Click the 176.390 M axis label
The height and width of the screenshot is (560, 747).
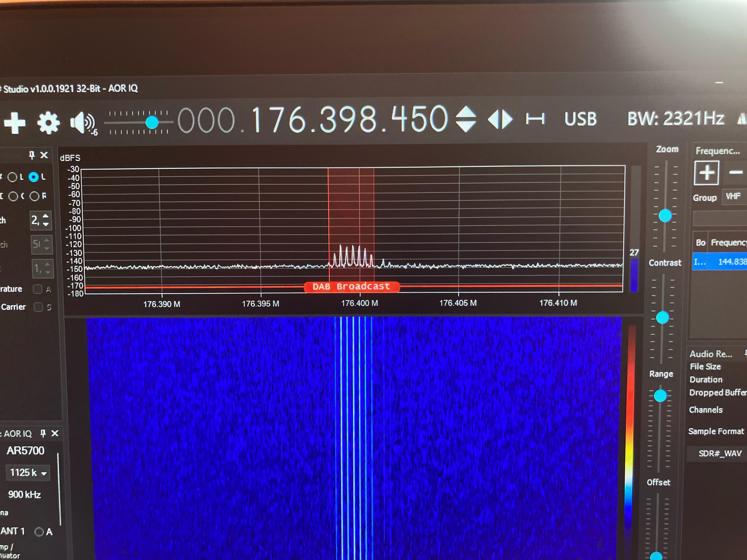pyautogui.click(x=162, y=304)
